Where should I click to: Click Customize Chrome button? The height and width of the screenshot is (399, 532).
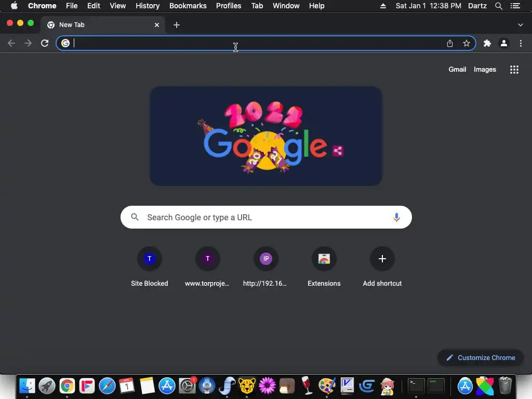click(x=481, y=357)
